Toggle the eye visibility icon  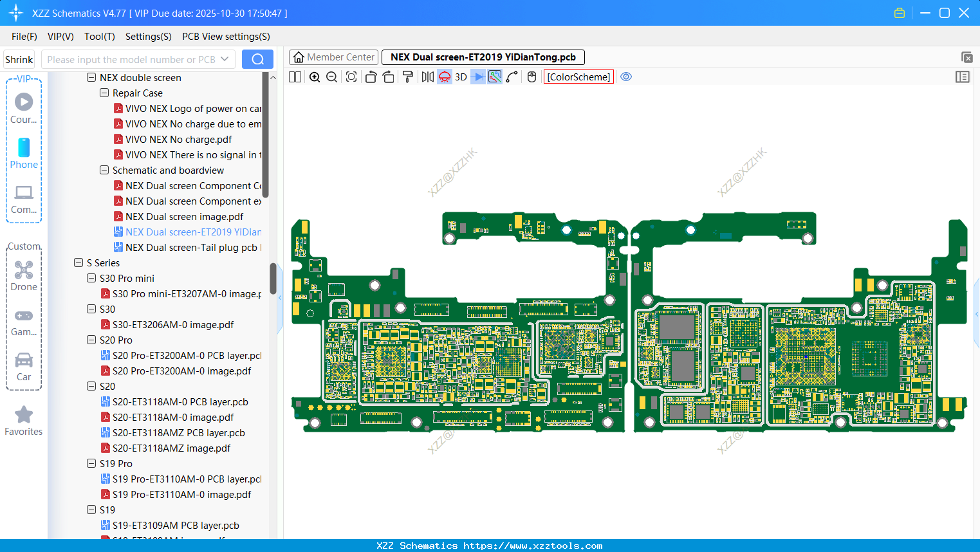click(626, 77)
